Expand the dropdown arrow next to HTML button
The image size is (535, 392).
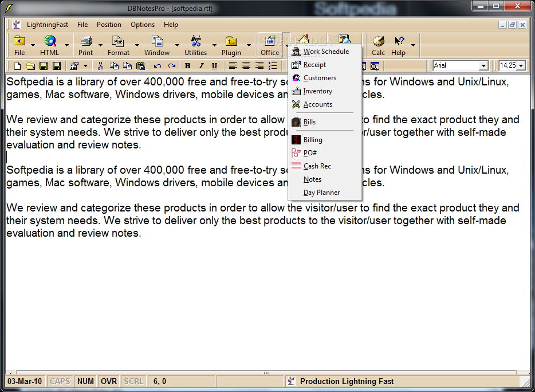(66, 45)
